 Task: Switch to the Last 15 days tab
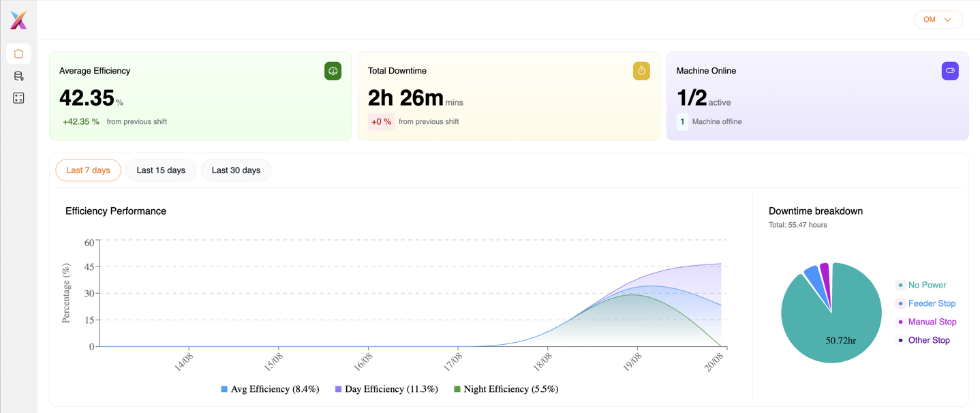point(161,170)
